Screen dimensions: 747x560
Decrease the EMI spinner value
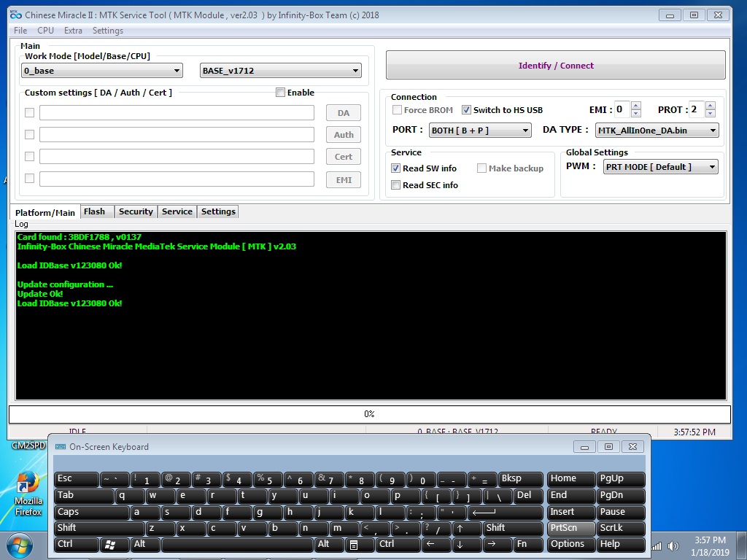coord(635,113)
